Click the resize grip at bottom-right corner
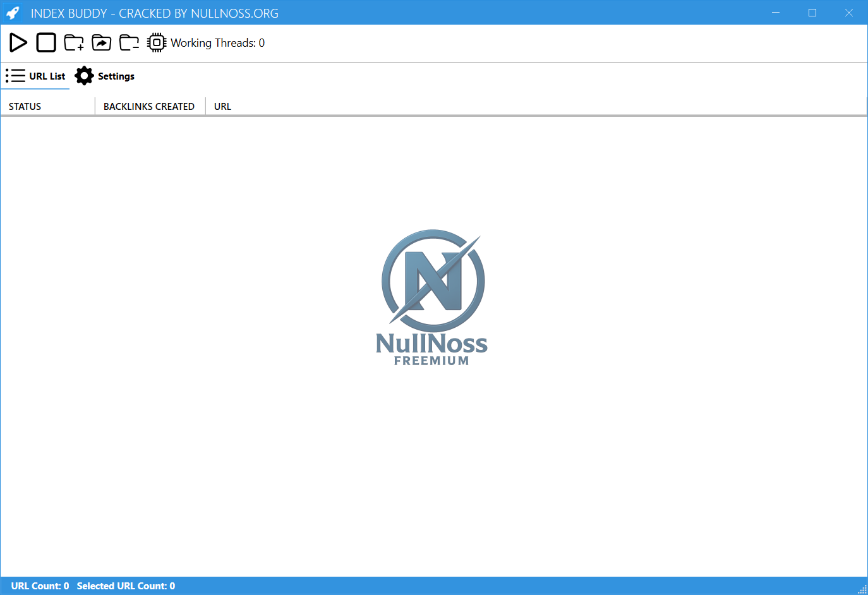 click(x=864, y=591)
